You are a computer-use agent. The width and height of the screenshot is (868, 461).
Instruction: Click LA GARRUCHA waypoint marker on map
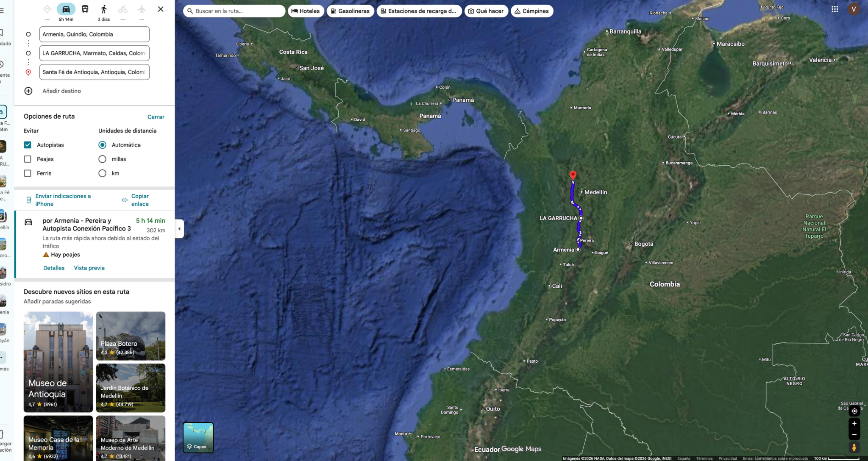[581, 218]
